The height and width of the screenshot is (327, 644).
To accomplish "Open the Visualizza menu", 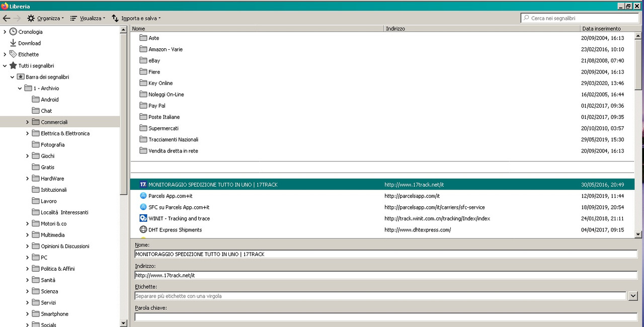I will pyautogui.click(x=88, y=18).
